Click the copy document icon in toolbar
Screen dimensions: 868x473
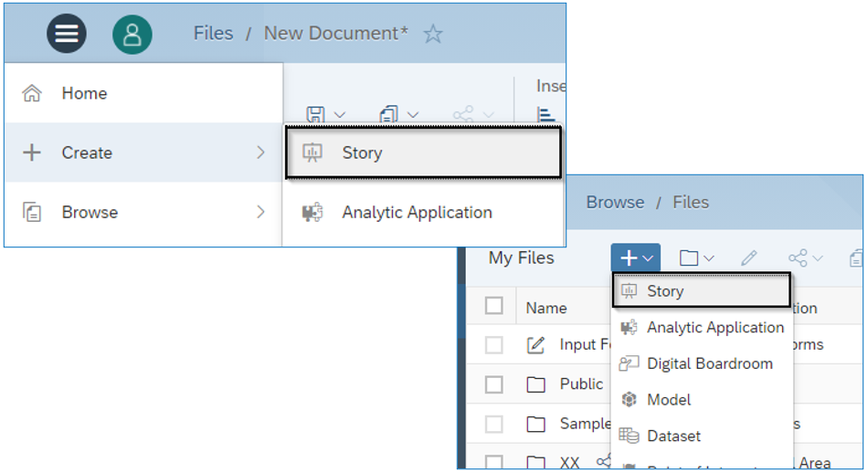coord(388,114)
